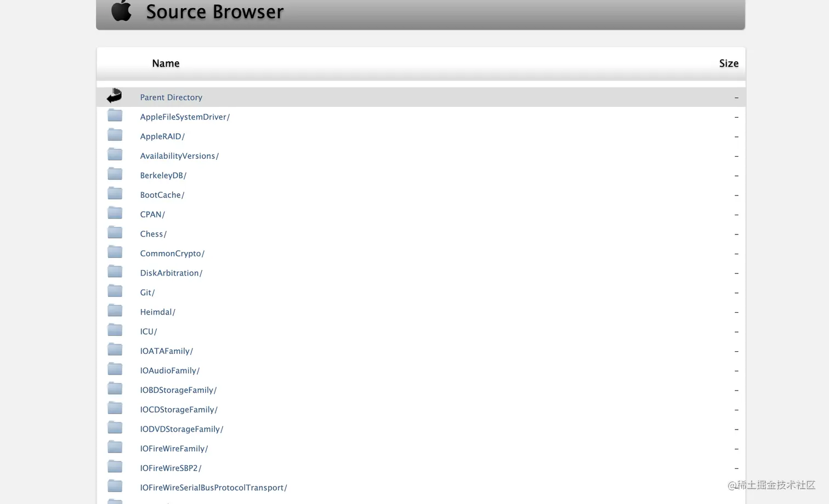Click the Size column header
Viewport: 829px width, 504px height.
click(729, 64)
